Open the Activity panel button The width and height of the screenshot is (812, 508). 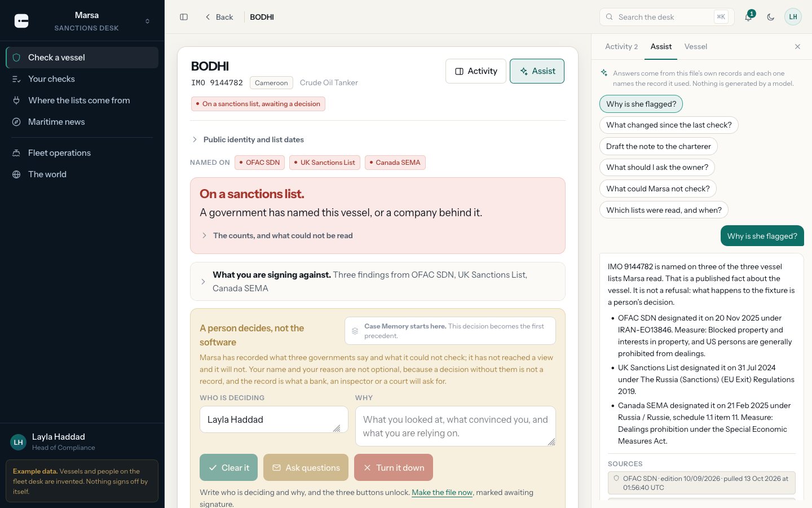[476, 71]
